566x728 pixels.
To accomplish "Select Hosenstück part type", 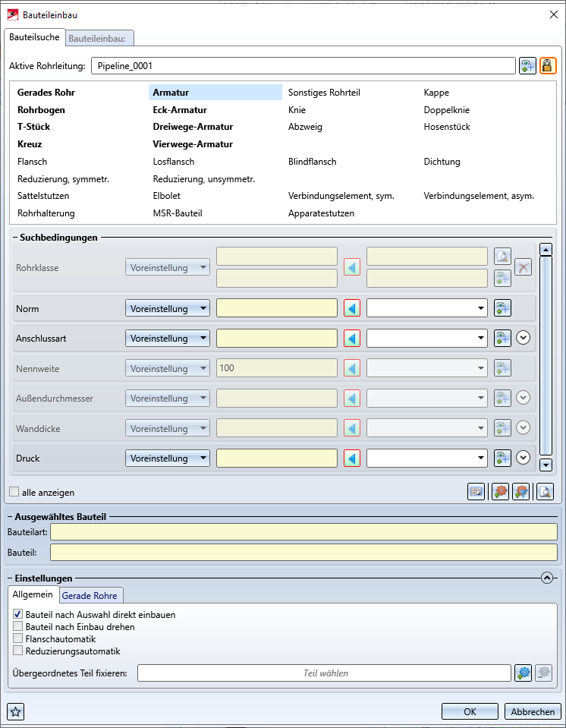I will (447, 127).
